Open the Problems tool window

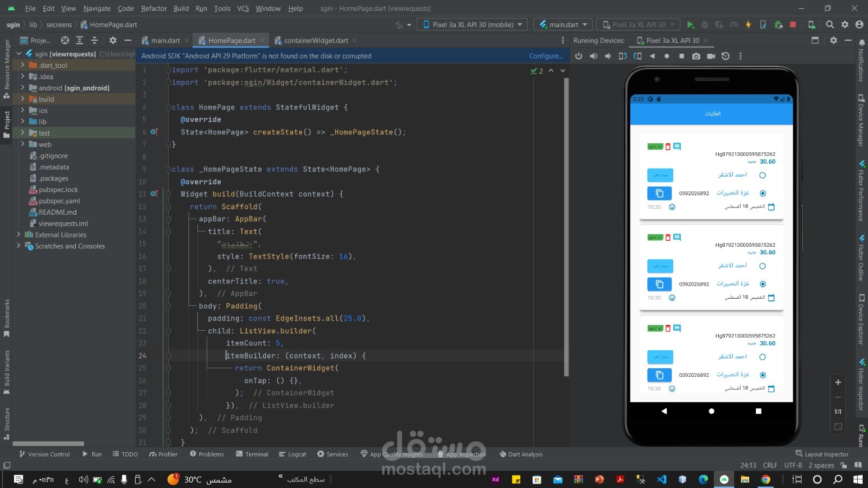click(x=207, y=454)
